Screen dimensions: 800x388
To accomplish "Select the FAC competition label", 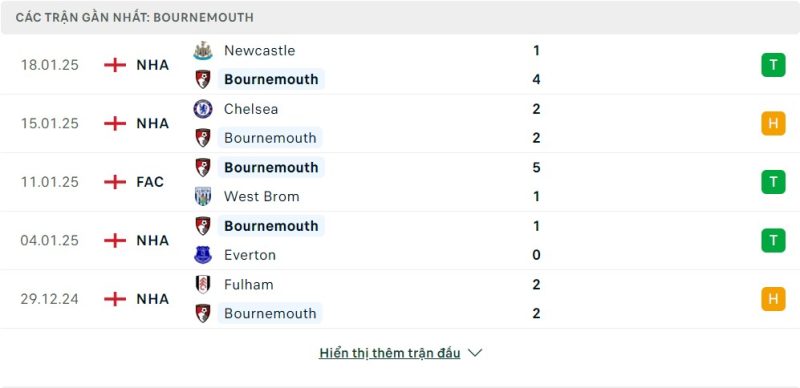I will [x=150, y=182].
